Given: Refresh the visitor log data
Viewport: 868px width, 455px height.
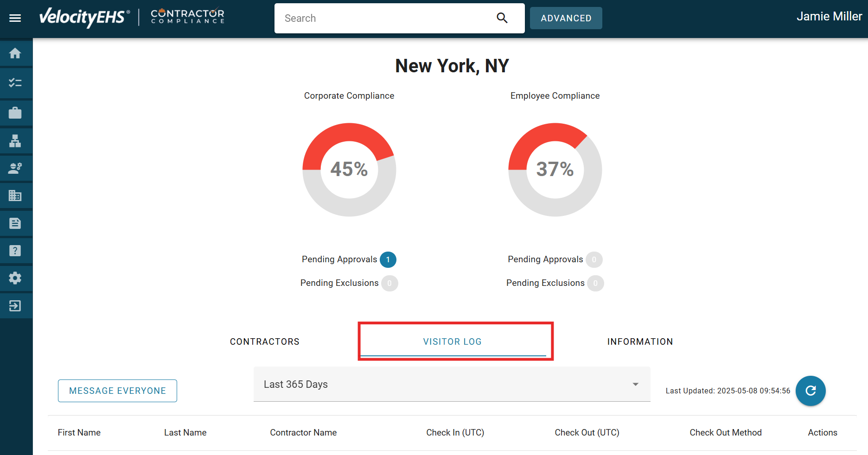Looking at the screenshot, I should point(811,391).
